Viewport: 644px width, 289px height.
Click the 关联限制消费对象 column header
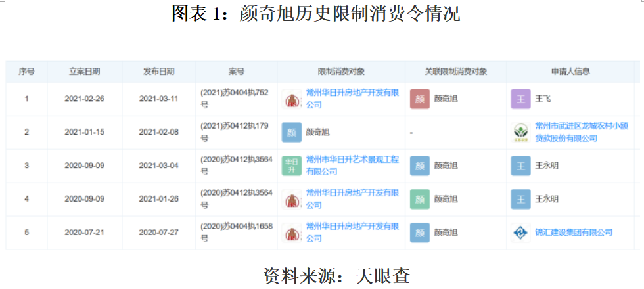point(455,72)
